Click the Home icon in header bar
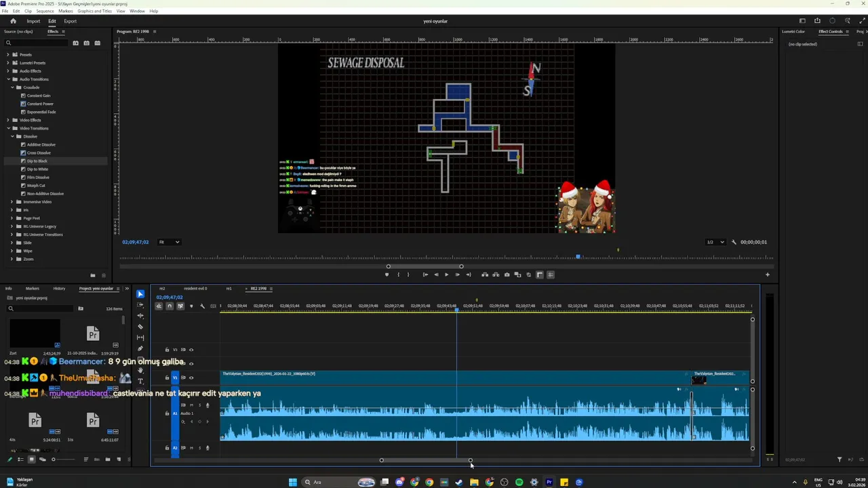The width and height of the screenshot is (868, 488). 13,21
